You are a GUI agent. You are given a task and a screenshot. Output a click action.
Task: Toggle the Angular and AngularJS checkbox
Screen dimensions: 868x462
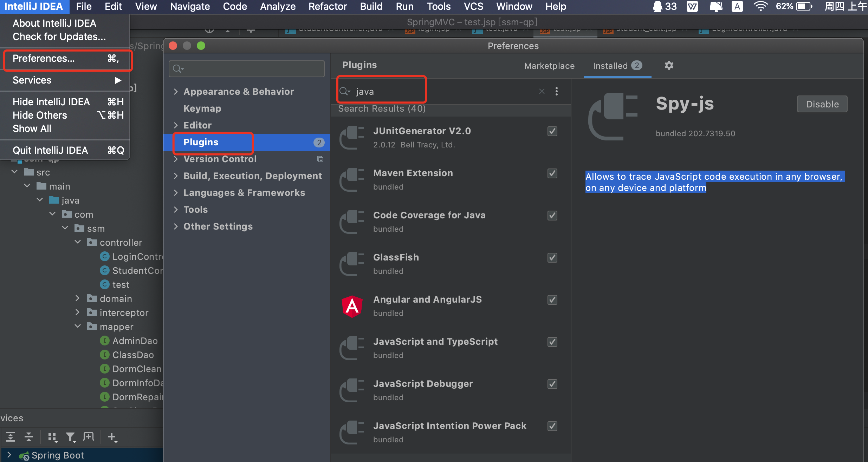(552, 300)
